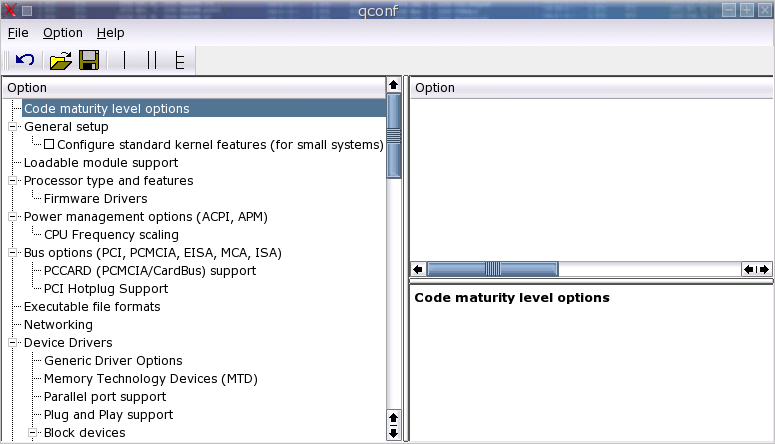Screen dimensions: 775x444
Task: Open a config file with the folder icon
Action: 61,60
